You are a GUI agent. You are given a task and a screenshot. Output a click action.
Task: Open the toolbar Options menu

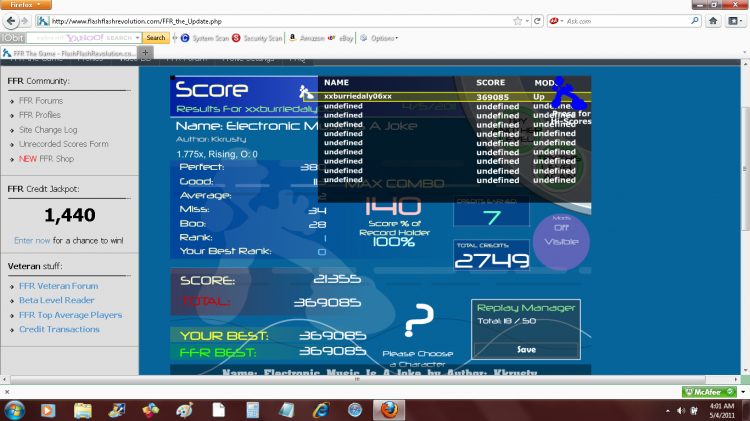379,38
